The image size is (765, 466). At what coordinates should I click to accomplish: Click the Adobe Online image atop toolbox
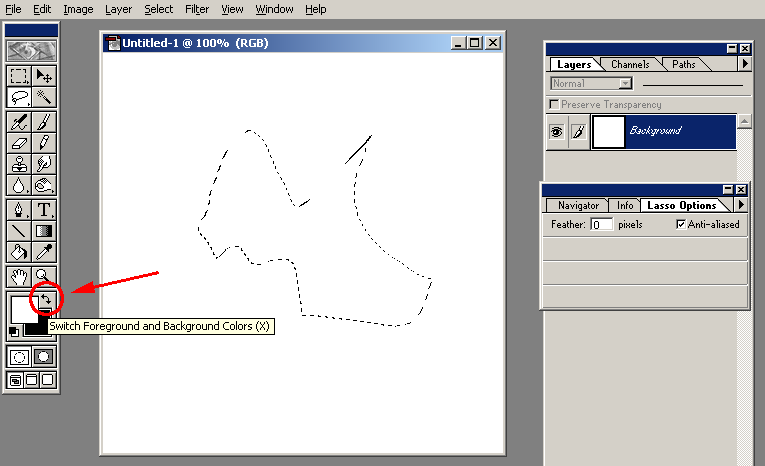coord(31,50)
